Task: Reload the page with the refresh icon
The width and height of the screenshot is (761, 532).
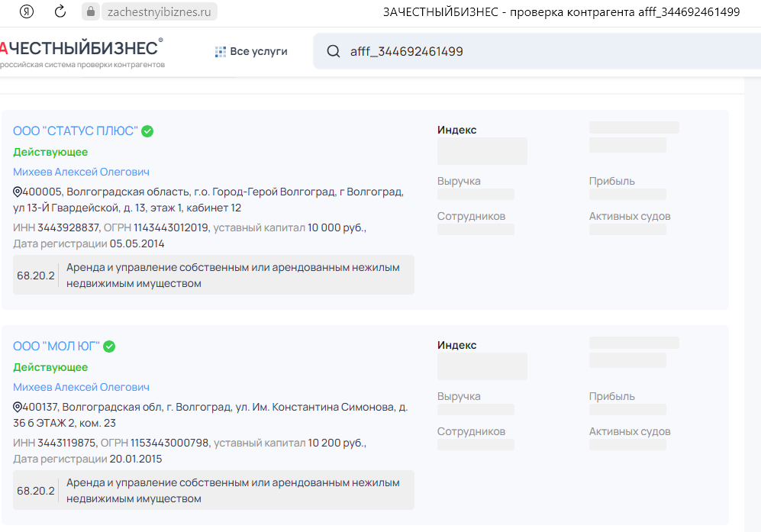Action: (x=60, y=11)
